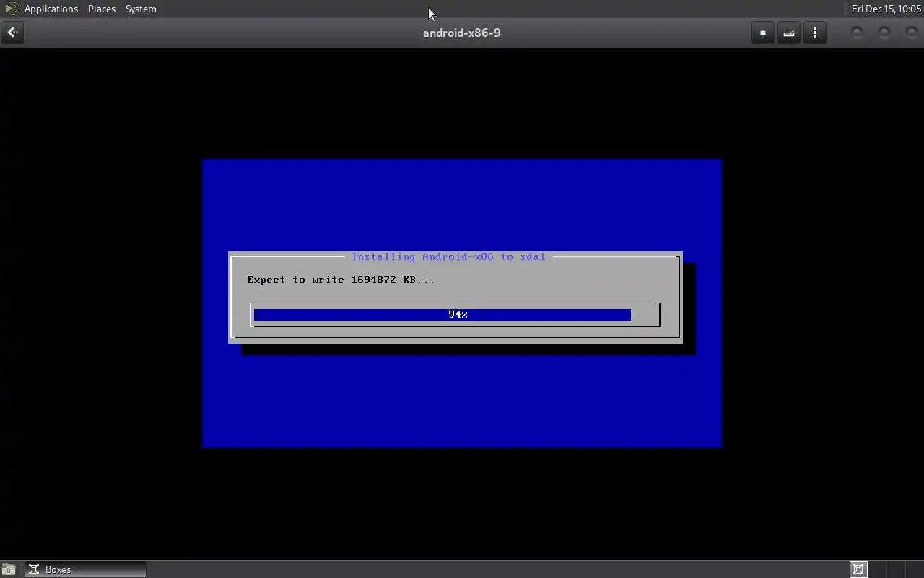Select the Boxes taskbar button
Image resolution: width=924 pixels, height=578 pixels.
point(86,569)
